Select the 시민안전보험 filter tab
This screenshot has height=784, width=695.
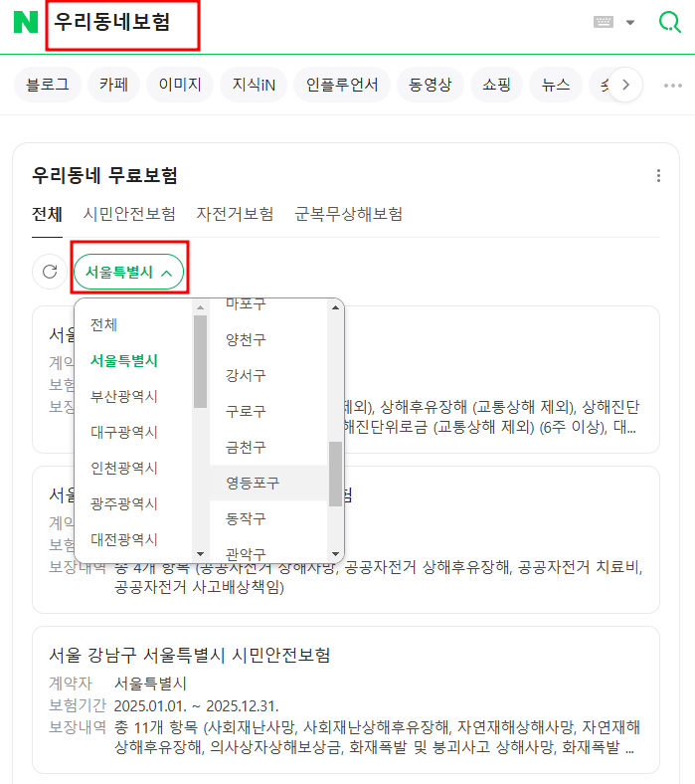129,215
